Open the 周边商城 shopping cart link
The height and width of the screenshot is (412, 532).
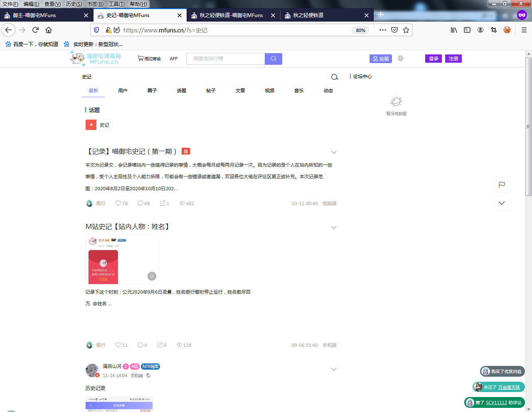(149, 59)
